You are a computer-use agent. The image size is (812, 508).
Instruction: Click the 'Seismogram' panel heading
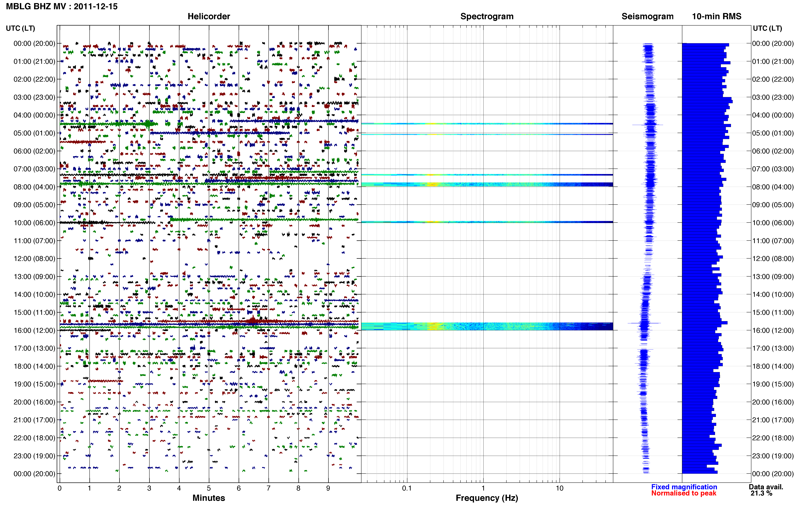coord(647,16)
